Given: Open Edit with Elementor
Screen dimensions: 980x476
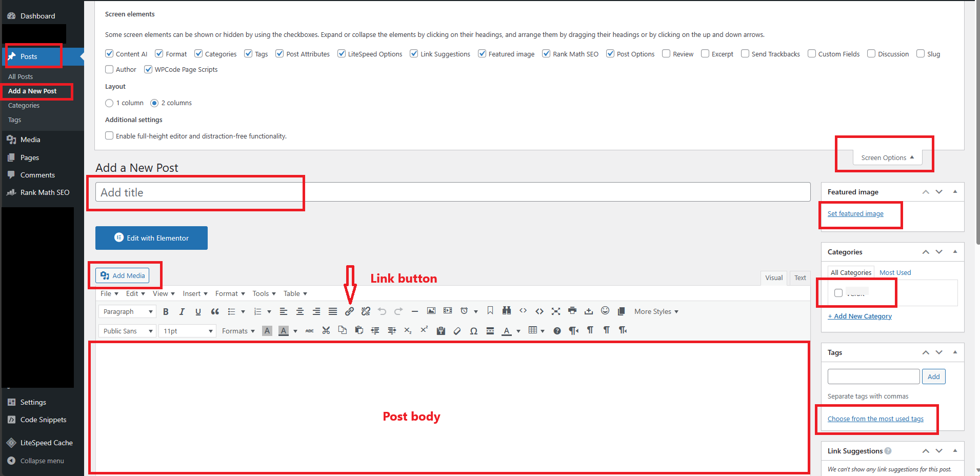Looking at the screenshot, I should tap(151, 237).
